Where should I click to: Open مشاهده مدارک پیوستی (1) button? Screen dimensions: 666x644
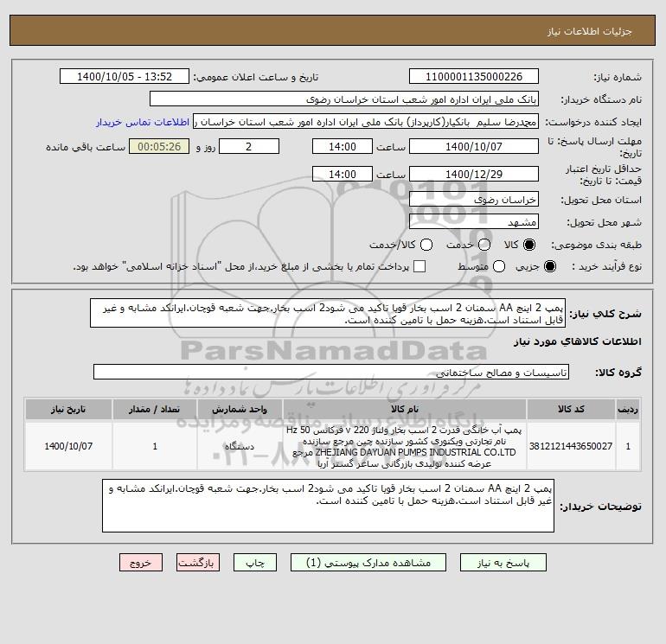point(368,563)
